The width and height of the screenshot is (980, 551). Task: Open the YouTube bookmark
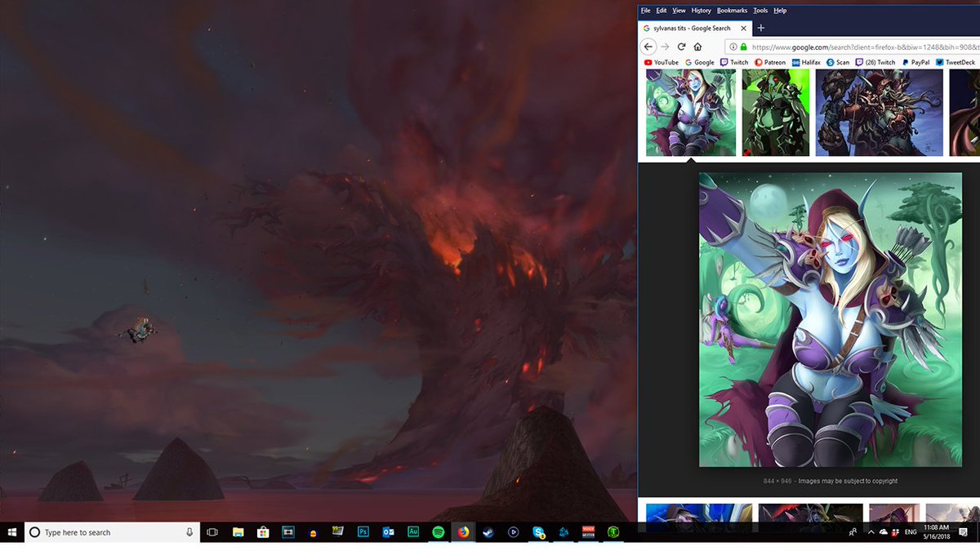click(x=661, y=62)
